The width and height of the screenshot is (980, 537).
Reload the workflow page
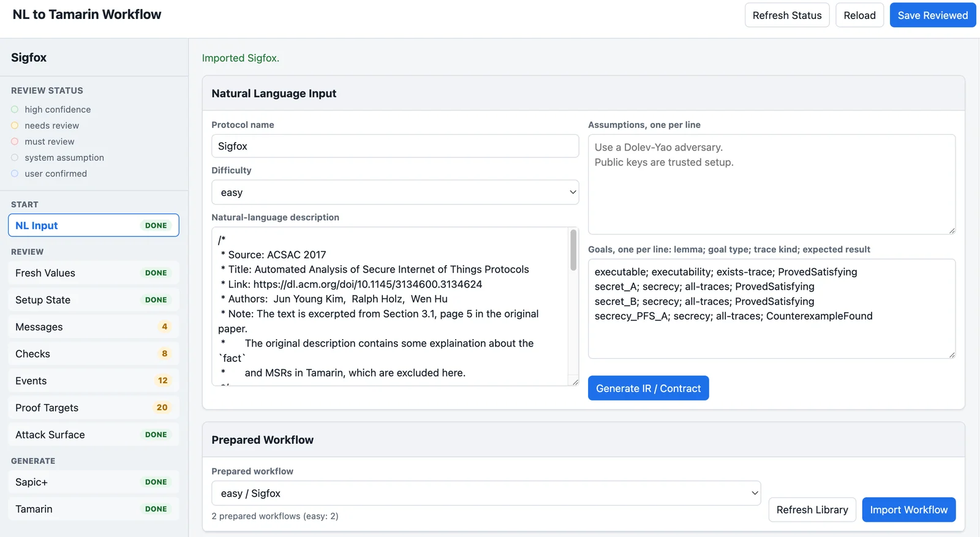coord(859,15)
